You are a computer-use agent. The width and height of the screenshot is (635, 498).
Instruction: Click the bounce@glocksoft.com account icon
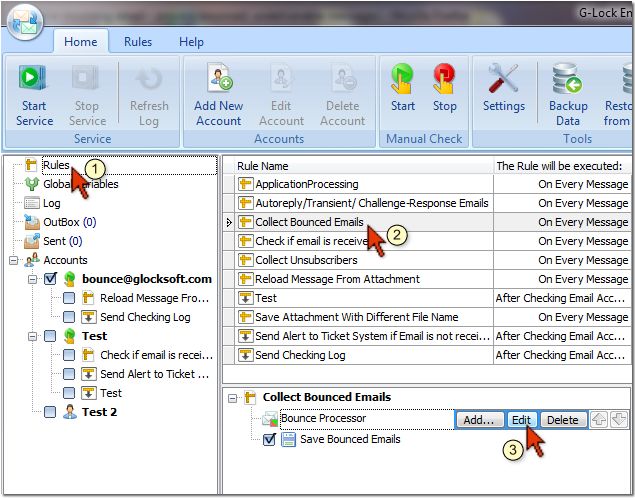(70, 279)
